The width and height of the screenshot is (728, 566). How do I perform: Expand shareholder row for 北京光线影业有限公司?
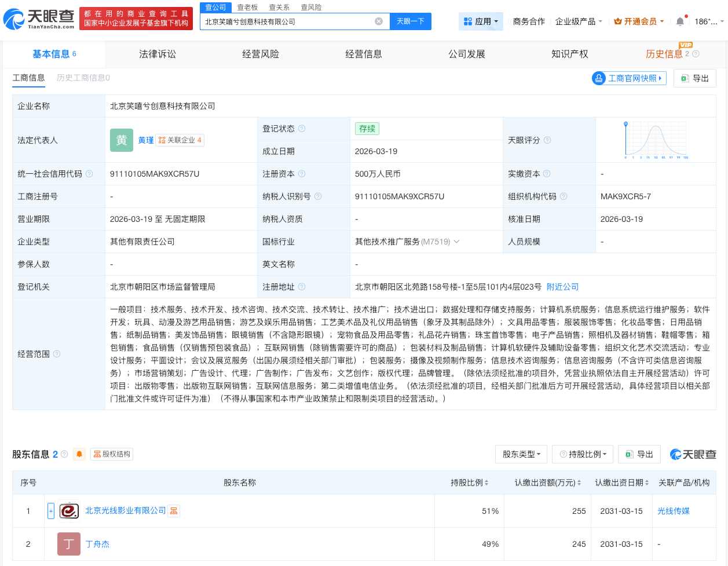(51, 511)
